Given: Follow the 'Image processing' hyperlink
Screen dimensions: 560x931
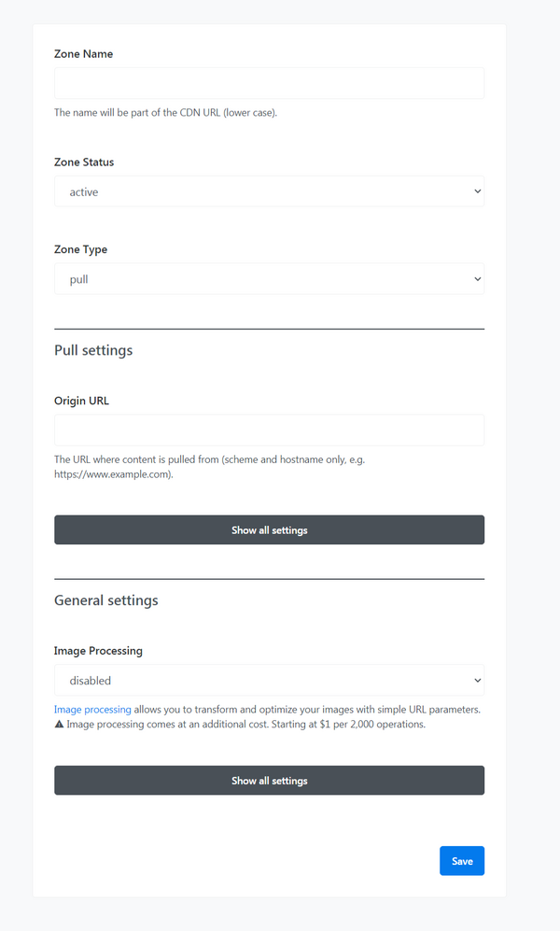Looking at the screenshot, I should coord(92,710).
